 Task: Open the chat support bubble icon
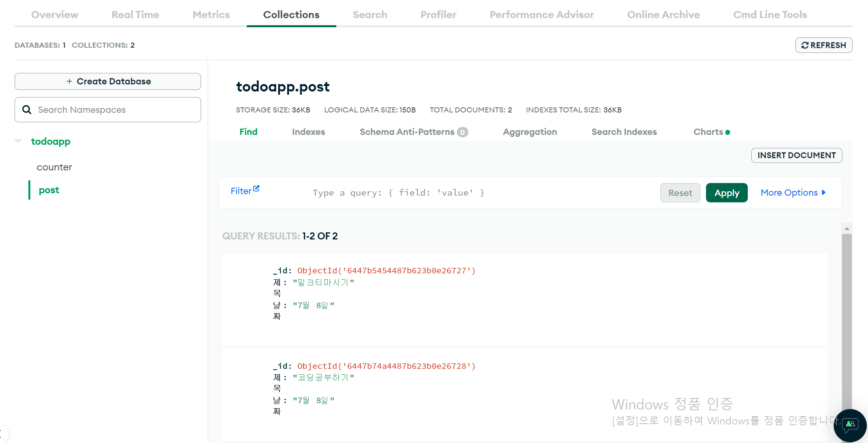pos(850,425)
